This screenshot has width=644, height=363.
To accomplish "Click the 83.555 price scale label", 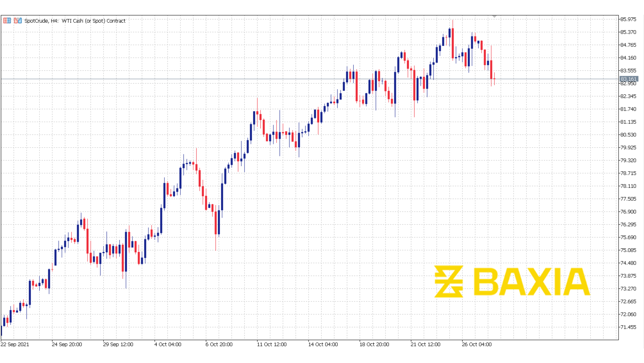I will pyautogui.click(x=628, y=71).
